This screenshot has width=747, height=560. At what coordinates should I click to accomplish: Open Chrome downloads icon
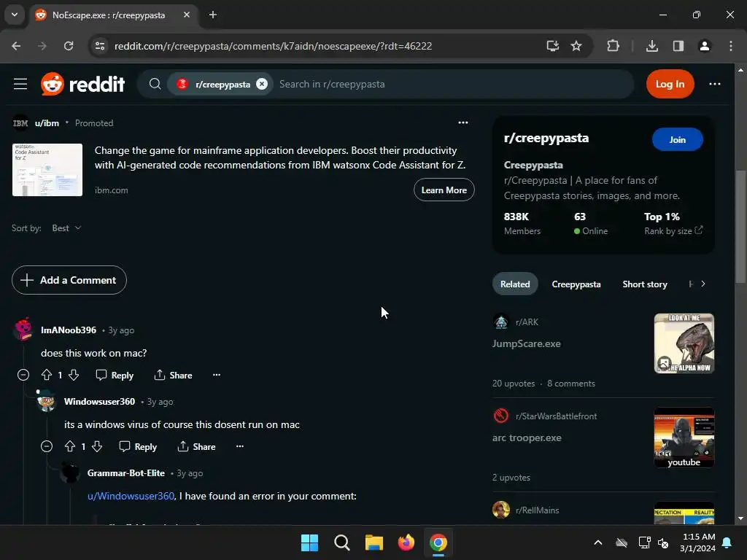(x=652, y=46)
